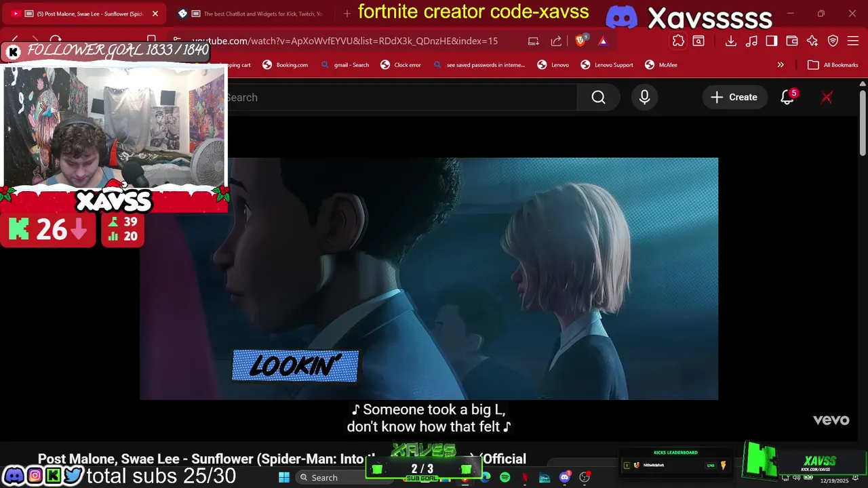
Task: Open the browser extensions puzzle icon
Action: coord(678,41)
